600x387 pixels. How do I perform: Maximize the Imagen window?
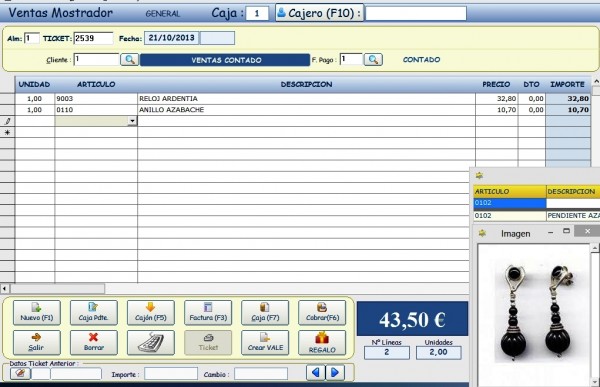pos(567,231)
